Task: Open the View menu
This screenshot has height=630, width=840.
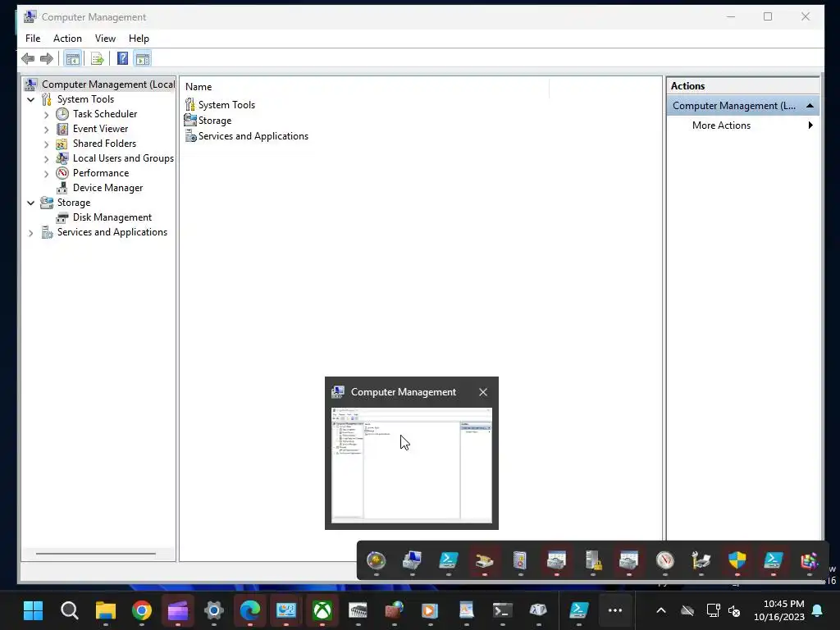Action: pyautogui.click(x=105, y=39)
